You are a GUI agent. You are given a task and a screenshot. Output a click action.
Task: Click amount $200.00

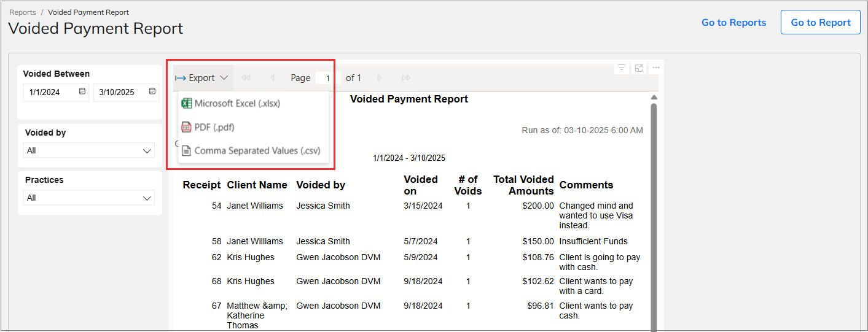pyautogui.click(x=538, y=206)
